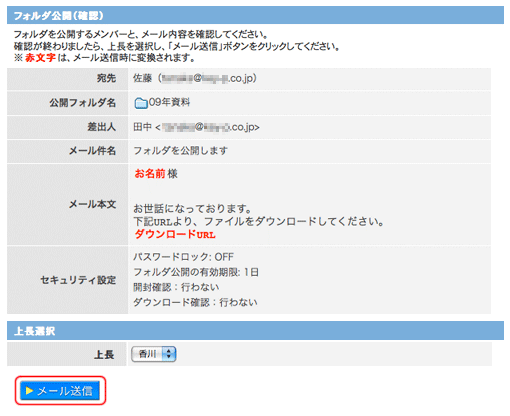Screen dimensions: 510x416
Task: Click the 宛先 row label
Action: coord(106,78)
